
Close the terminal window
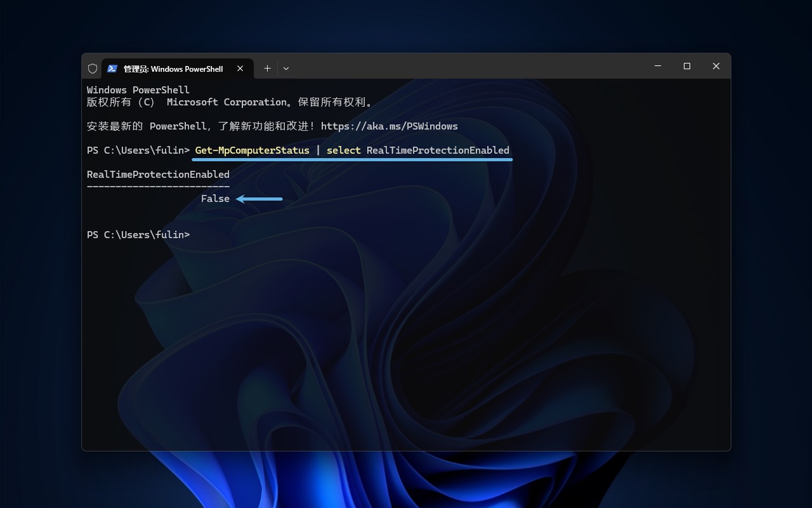pos(716,66)
